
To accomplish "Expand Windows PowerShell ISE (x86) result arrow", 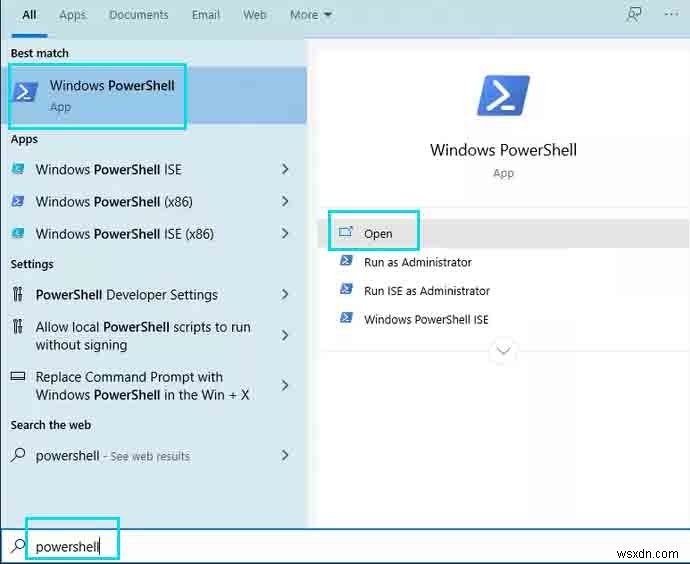I will click(x=285, y=233).
